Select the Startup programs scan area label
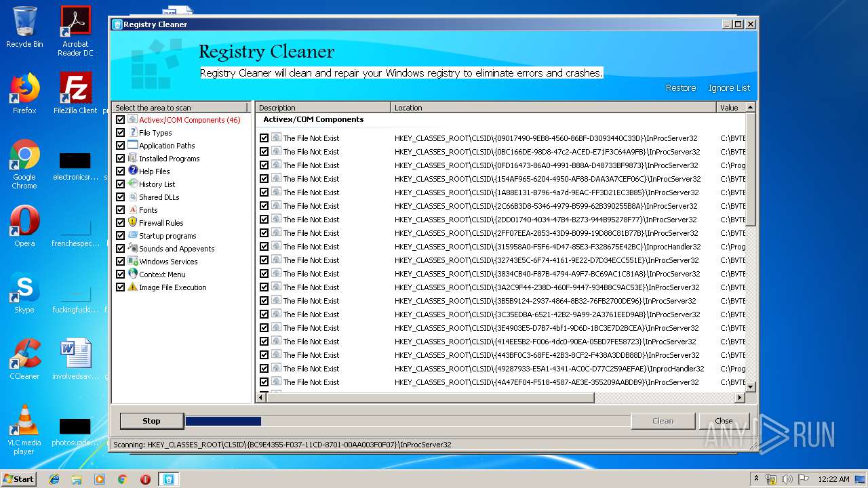The image size is (868, 488). coord(167,236)
